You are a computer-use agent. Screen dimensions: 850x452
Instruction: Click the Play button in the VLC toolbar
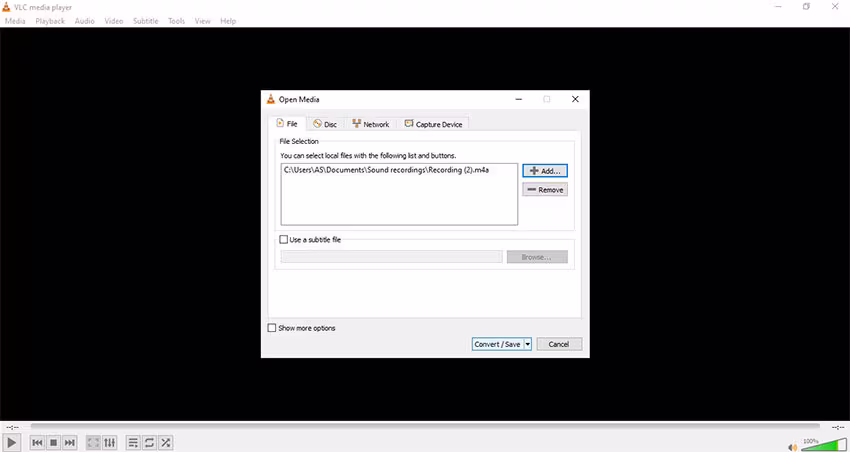[11, 442]
